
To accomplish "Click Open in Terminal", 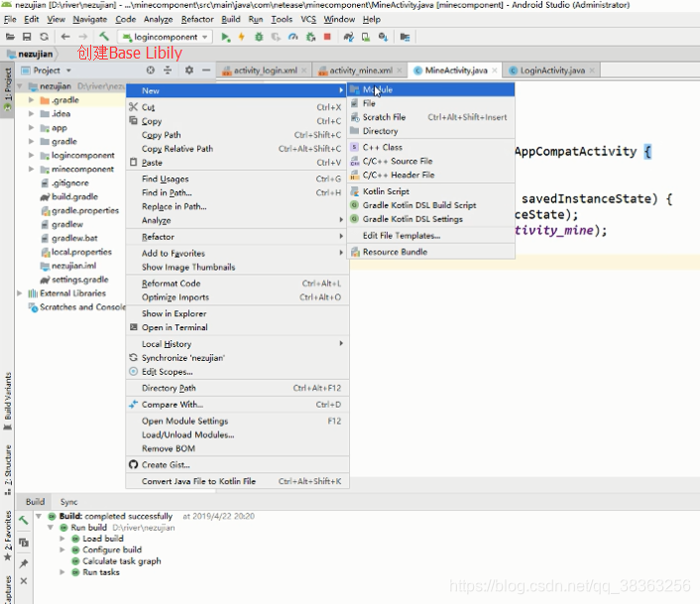I will point(237,327).
